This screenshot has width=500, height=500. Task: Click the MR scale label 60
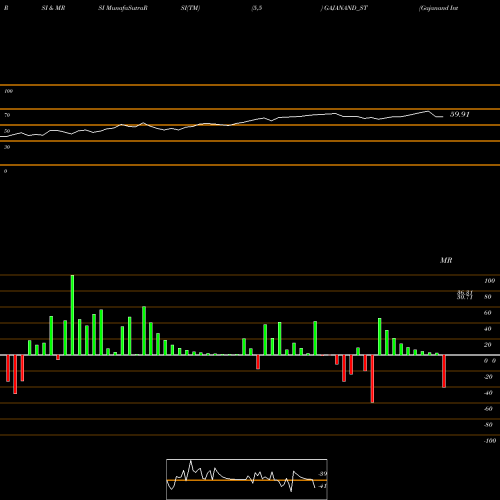point(488,313)
